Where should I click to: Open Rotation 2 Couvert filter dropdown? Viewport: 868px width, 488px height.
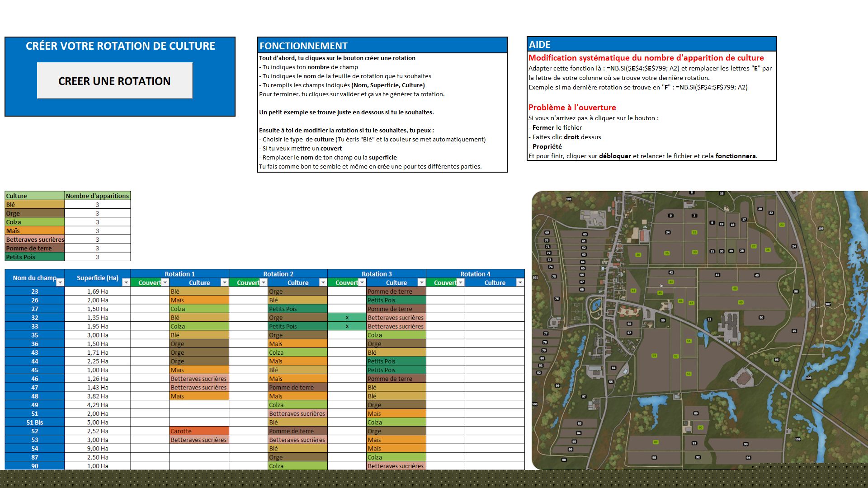coord(264,282)
